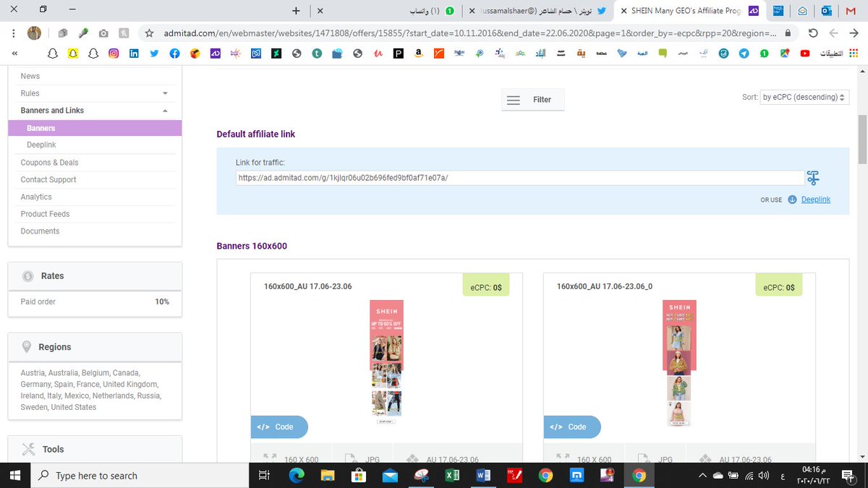This screenshot has width=868, height=488.
Task: Click the site lock icon
Action: pyautogui.click(x=788, y=33)
